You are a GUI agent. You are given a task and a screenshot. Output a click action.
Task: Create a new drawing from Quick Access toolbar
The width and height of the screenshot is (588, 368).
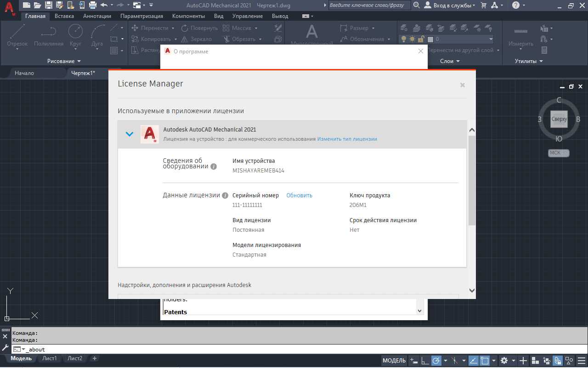[x=27, y=5]
